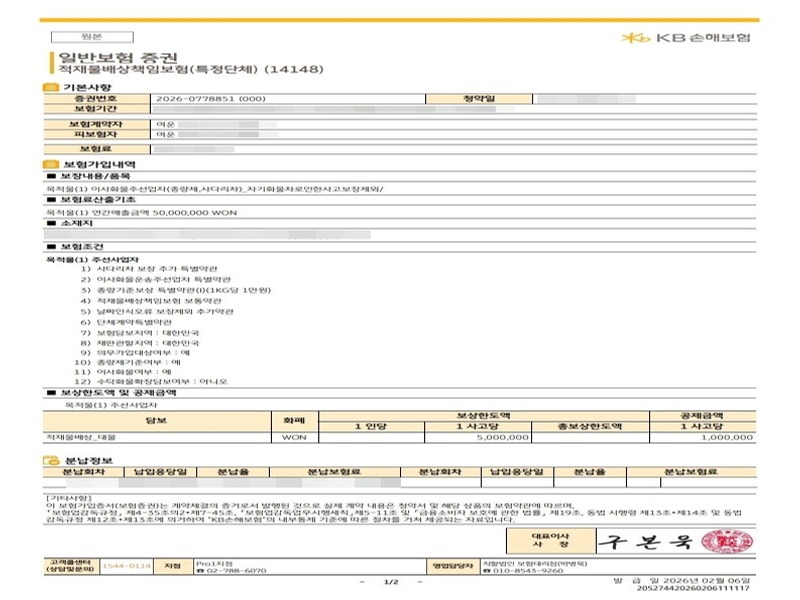Screen dimensions: 800x600
Task: Select clause 7) 보험담보지역 : 대한민국
Action: pos(140,333)
